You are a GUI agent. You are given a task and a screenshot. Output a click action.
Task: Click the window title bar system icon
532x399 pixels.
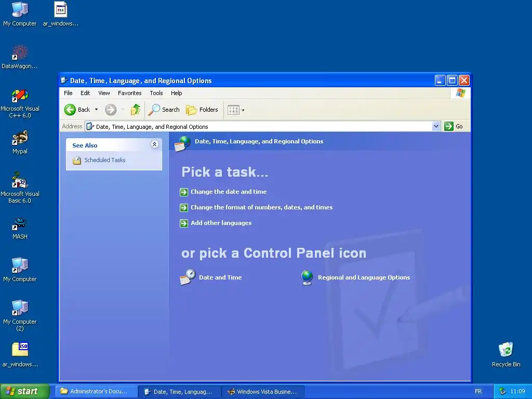(x=64, y=81)
